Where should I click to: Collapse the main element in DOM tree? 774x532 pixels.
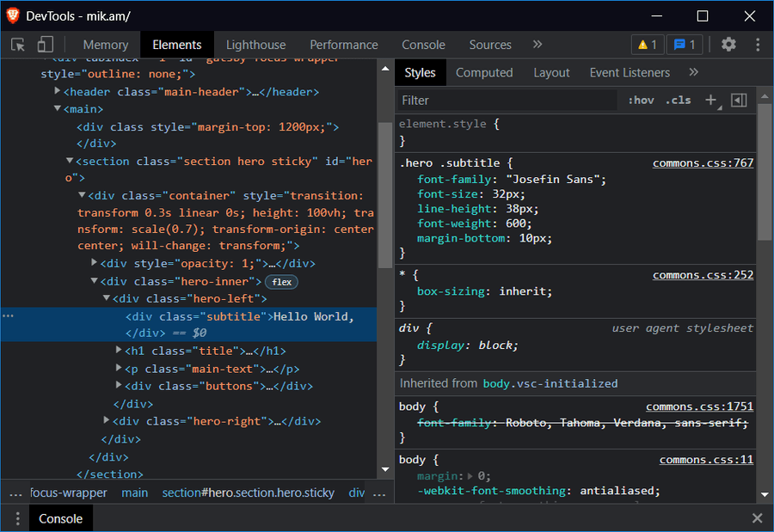pyautogui.click(x=57, y=109)
